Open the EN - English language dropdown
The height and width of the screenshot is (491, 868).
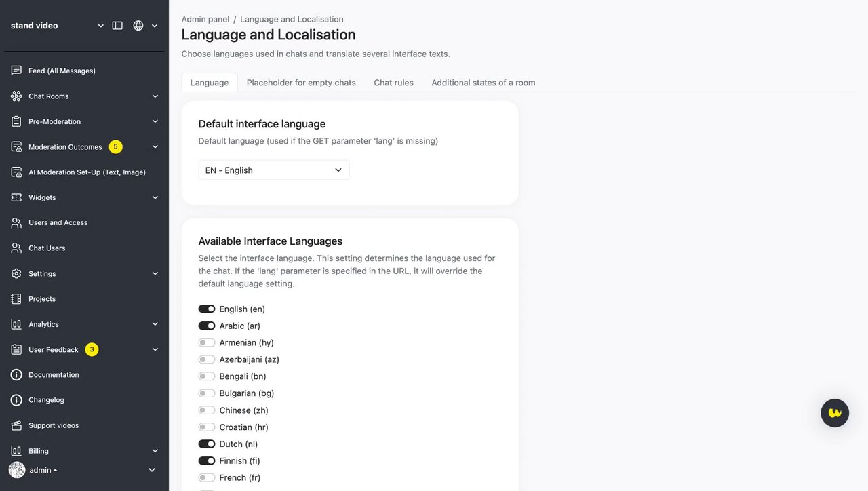(x=274, y=170)
